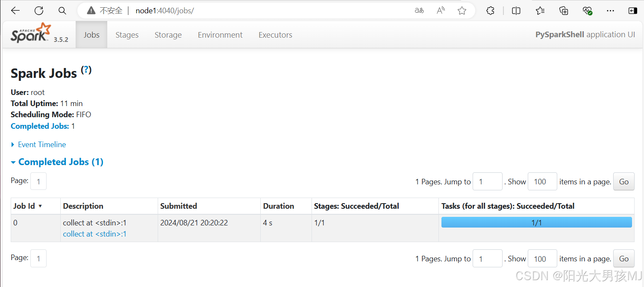644x287 pixels.
Task: Expand the Event Timeline section
Action: (x=38, y=145)
